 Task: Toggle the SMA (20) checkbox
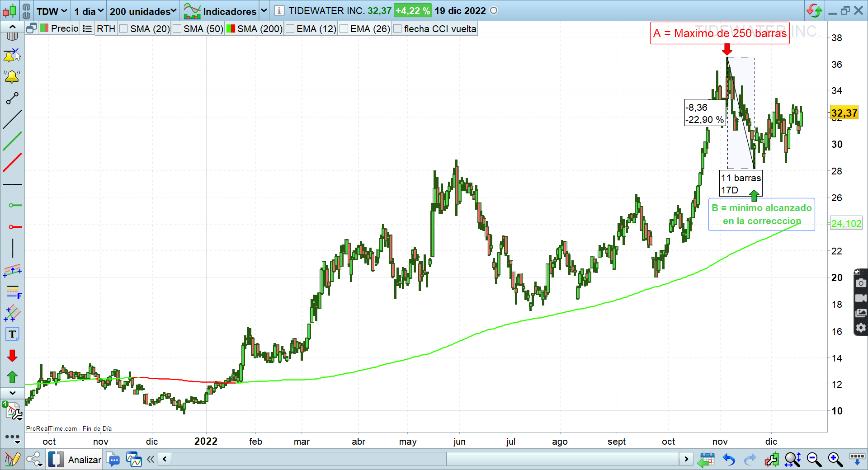tap(123, 28)
